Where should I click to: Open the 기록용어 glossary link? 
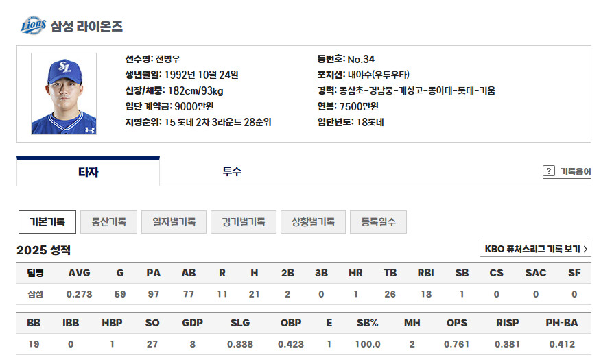pyautogui.click(x=576, y=171)
